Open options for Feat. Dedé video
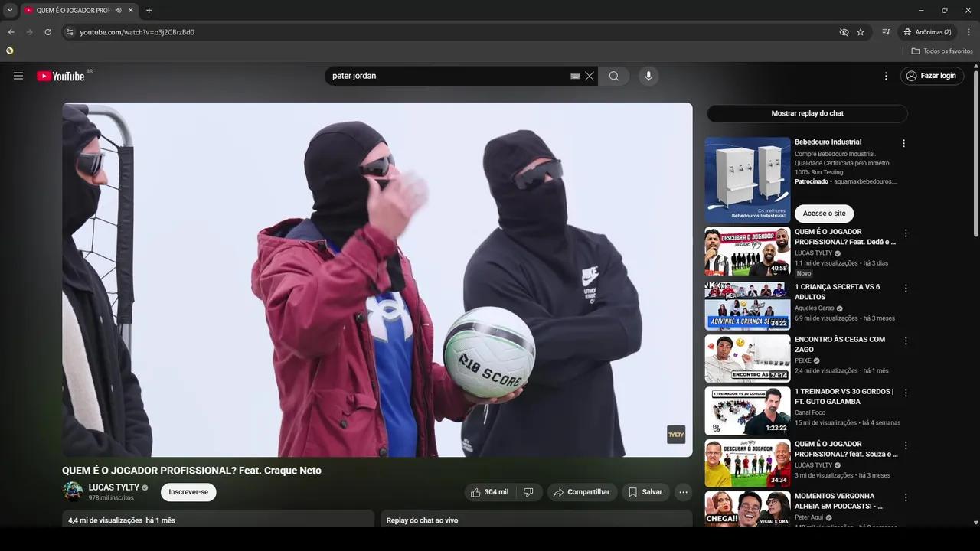The width and height of the screenshot is (980, 551). 906,233
